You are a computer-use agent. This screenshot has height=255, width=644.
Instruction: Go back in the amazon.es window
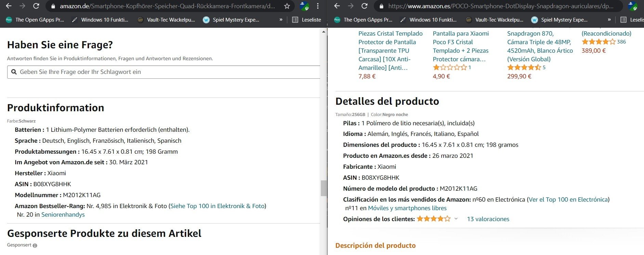[337, 6]
